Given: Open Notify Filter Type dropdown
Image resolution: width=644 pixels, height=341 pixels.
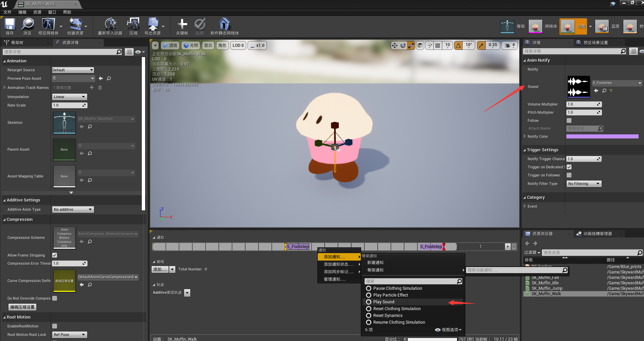Looking at the screenshot, I should click(x=584, y=184).
